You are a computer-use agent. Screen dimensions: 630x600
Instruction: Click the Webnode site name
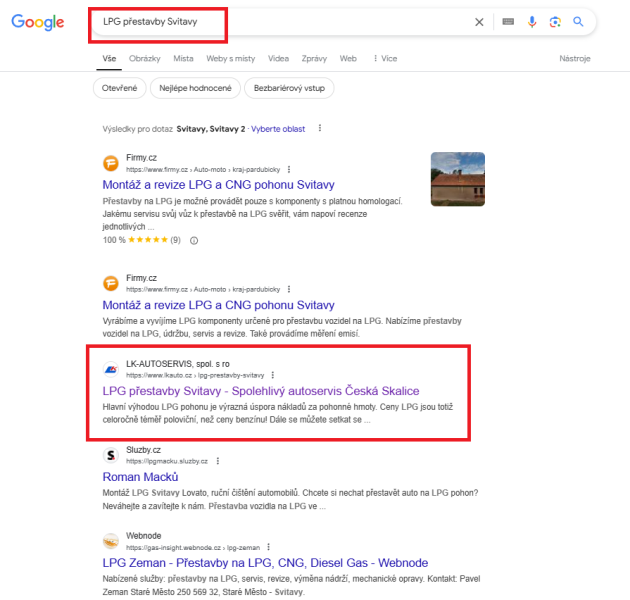click(x=143, y=536)
